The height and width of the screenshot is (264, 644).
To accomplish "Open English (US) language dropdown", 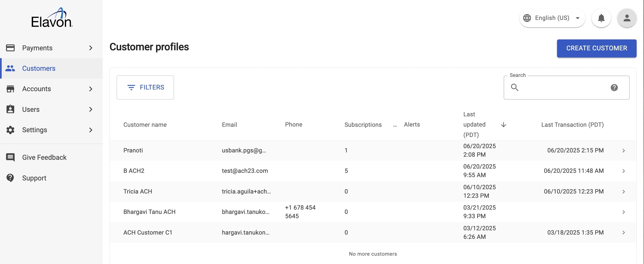I will click(x=552, y=18).
